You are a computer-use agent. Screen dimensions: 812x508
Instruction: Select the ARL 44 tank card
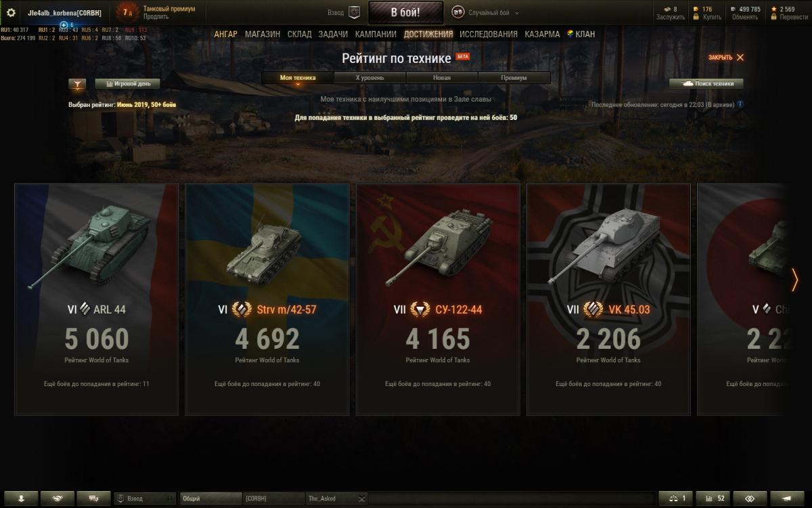coord(97,299)
